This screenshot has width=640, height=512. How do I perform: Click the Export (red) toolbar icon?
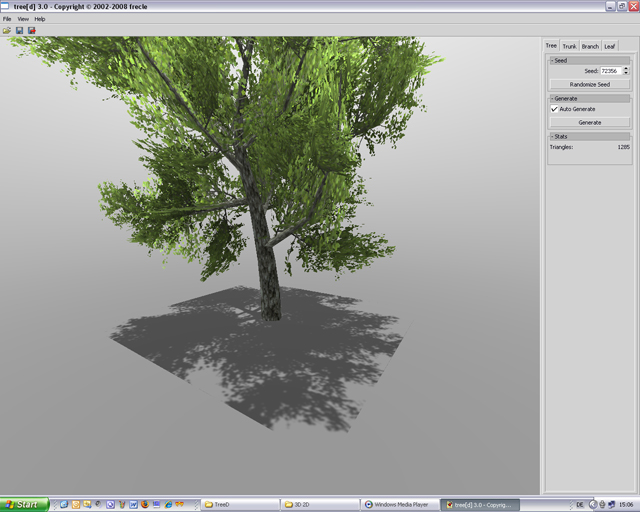click(x=31, y=30)
